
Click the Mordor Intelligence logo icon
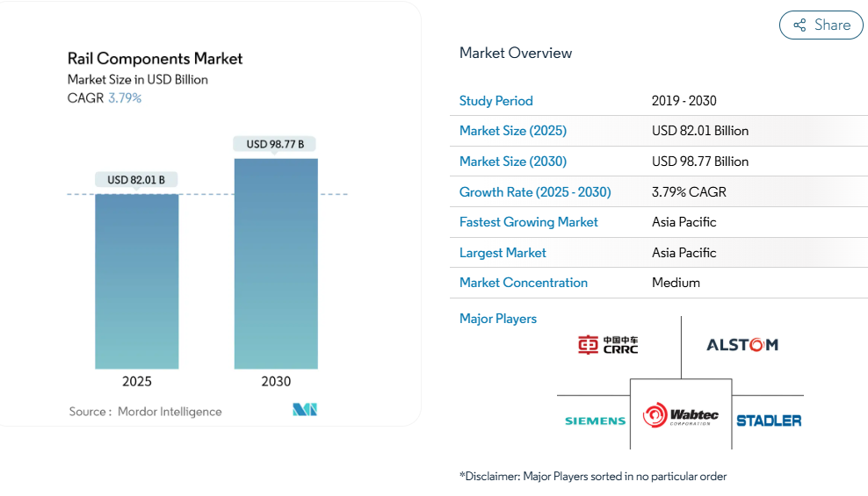pos(305,410)
